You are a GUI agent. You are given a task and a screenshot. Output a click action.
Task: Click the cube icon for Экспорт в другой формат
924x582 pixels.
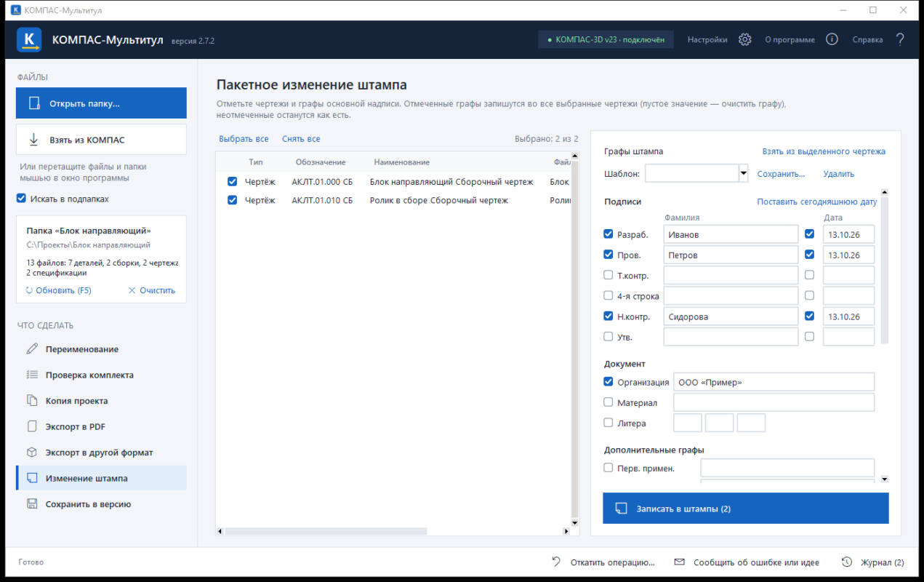coord(32,453)
